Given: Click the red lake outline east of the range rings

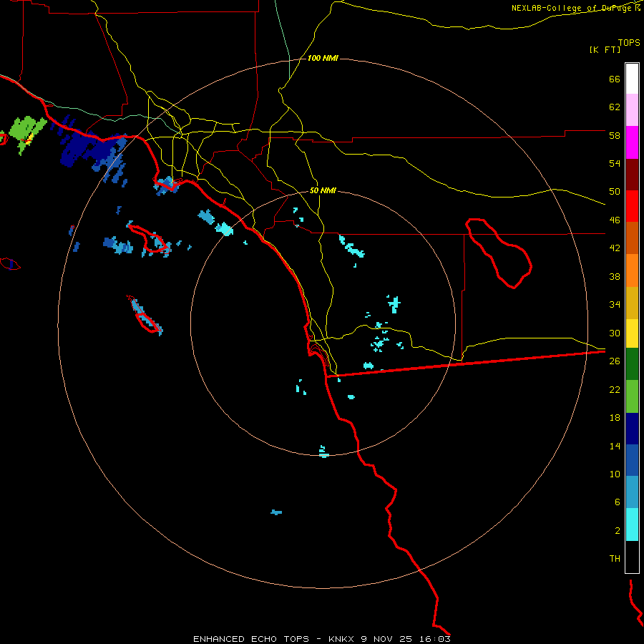Looking at the screenshot, I should point(499,253).
